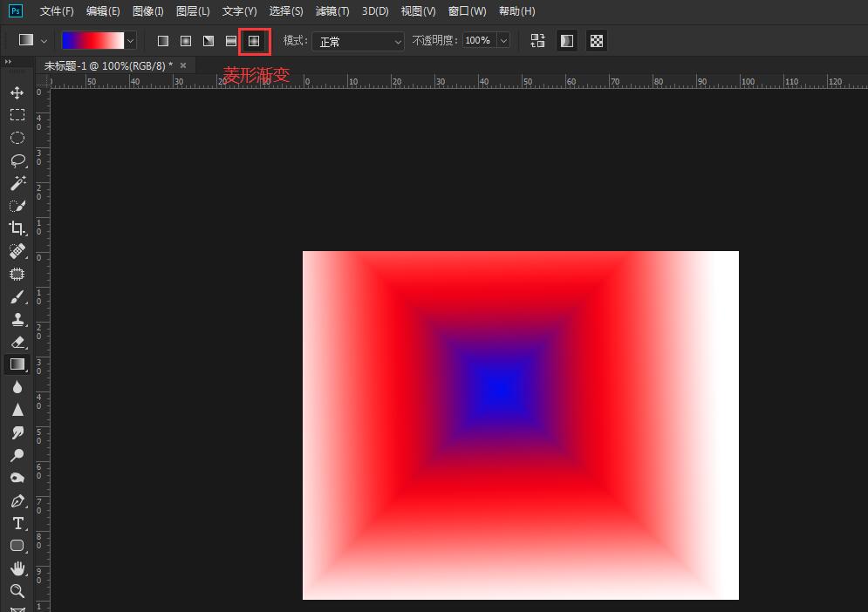Choose reflected gradient style
Screen dimensions: 868x612
231,41
